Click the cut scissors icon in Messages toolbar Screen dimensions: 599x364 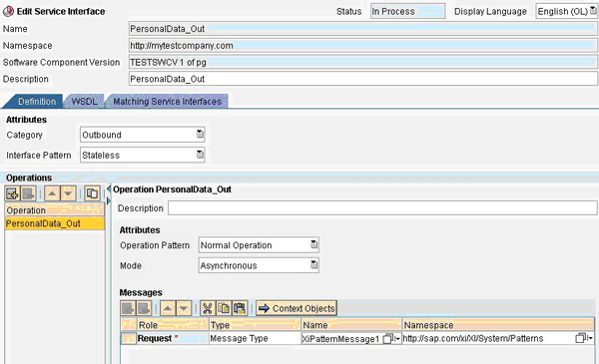(208, 308)
